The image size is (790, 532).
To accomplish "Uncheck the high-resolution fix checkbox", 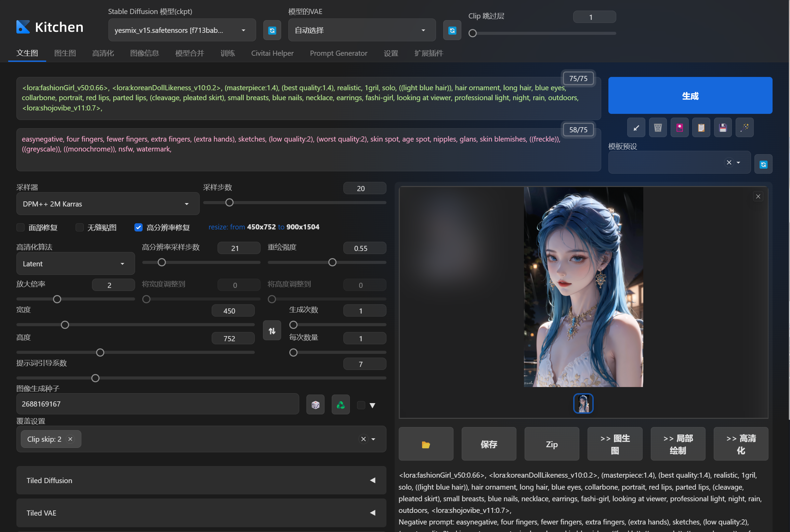I will point(138,227).
